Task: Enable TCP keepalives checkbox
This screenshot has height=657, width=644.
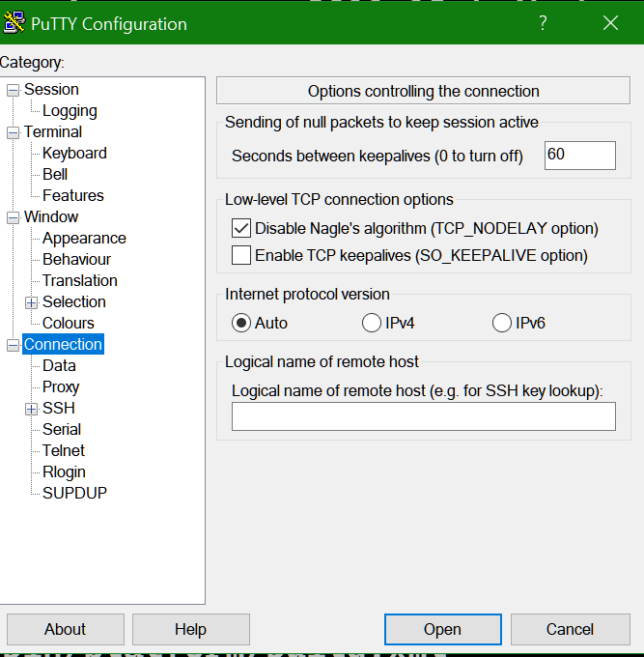Action: coord(241,255)
